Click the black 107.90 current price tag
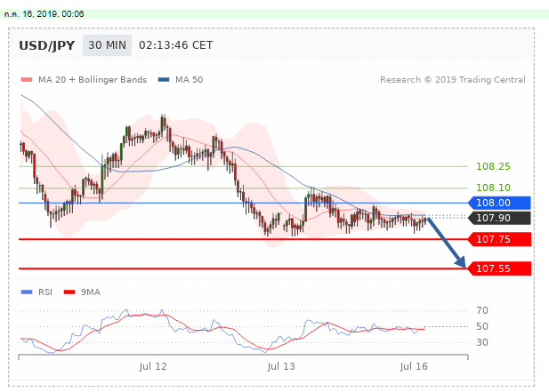Viewport: 549px width, 392px height. [x=500, y=218]
